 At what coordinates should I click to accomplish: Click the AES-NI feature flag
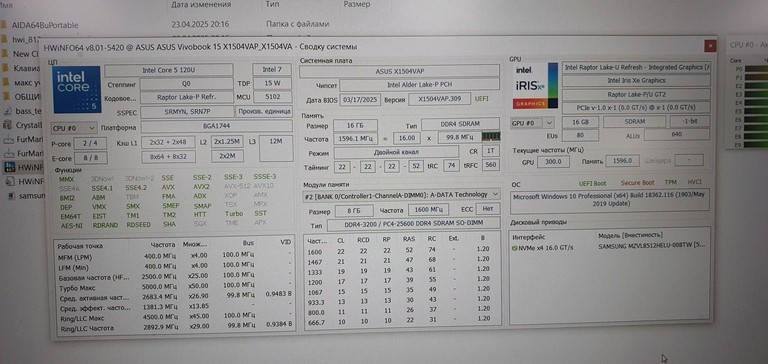coord(72,225)
